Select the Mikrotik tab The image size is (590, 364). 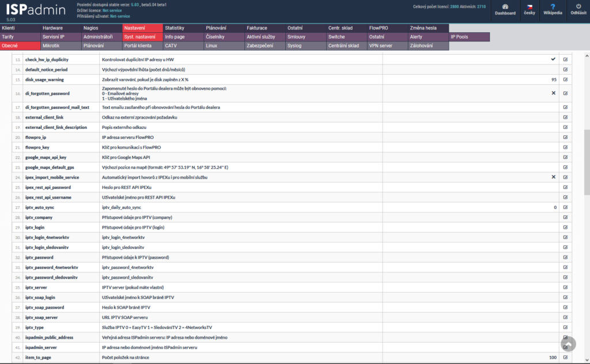pos(51,45)
